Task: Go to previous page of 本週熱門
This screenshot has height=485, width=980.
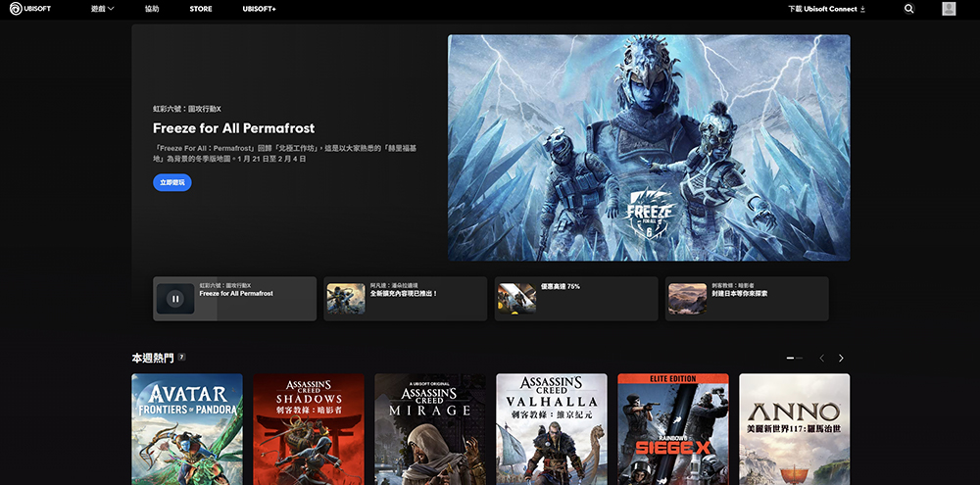Action: coord(821,359)
